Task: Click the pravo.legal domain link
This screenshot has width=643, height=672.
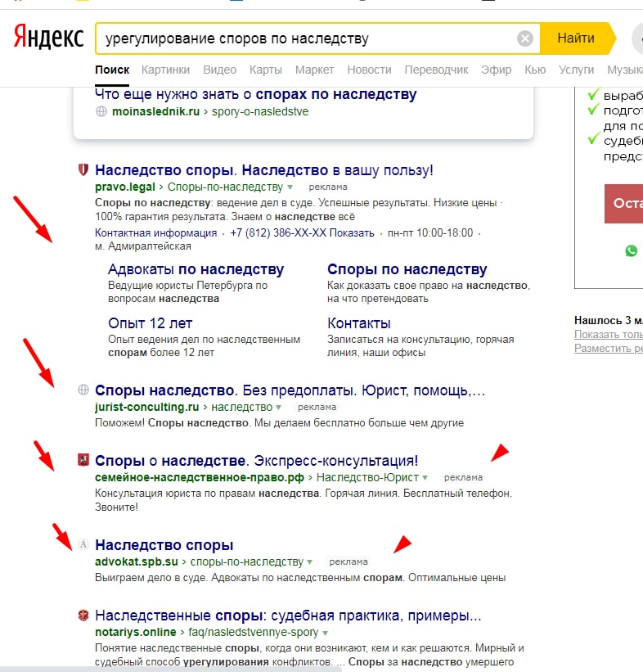Action: point(125,187)
